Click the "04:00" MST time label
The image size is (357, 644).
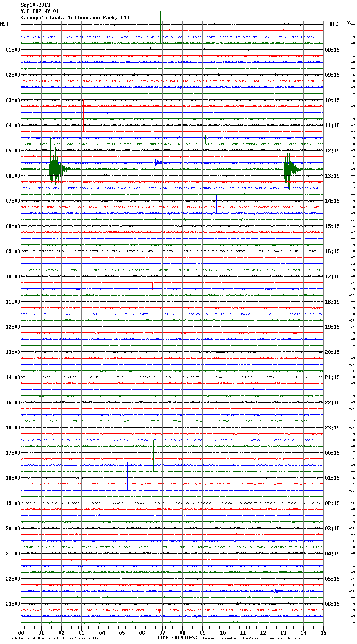point(13,126)
